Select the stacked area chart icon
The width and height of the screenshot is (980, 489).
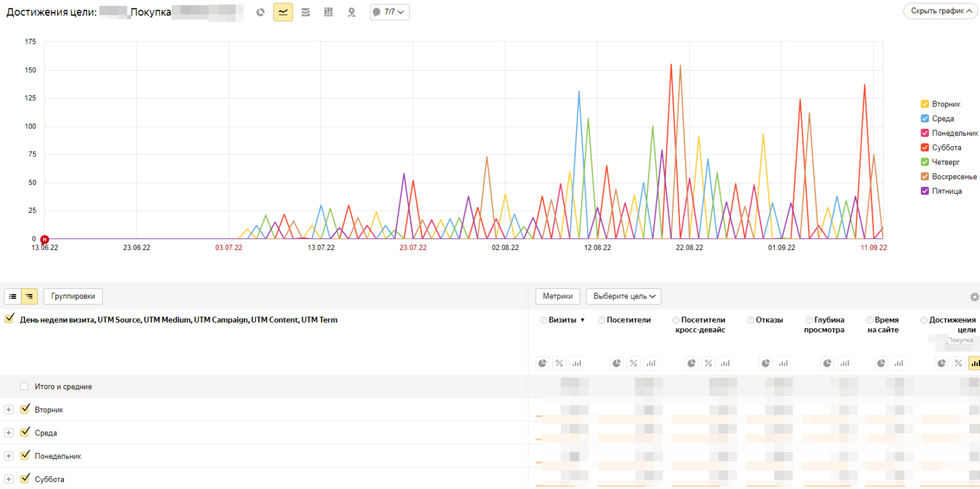(306, 12)
